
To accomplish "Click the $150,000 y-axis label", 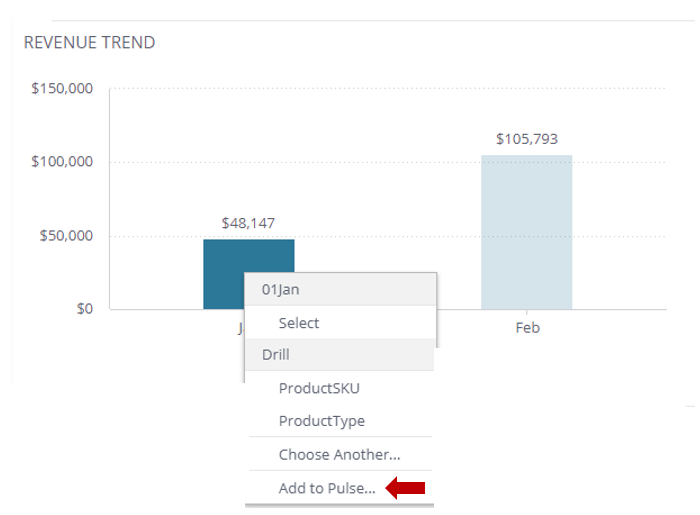I will pyautogui.click(x=62, y=89).
